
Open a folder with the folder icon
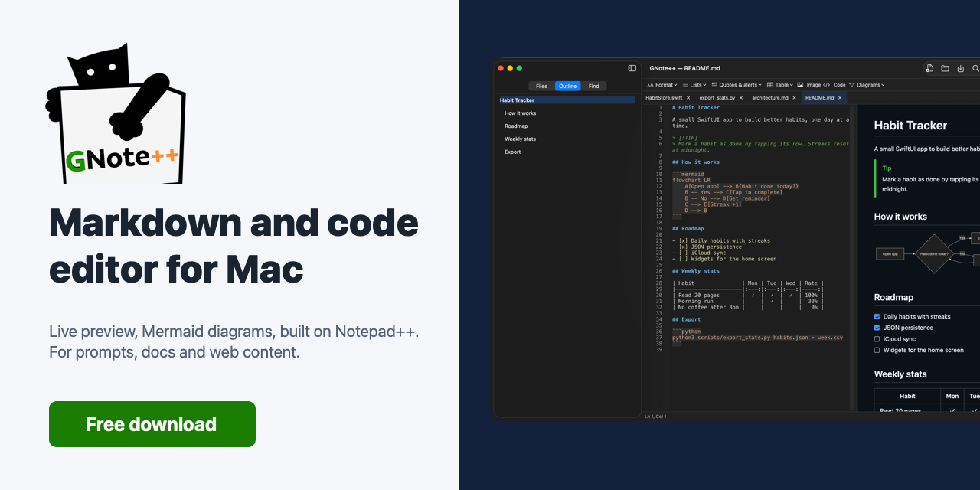pyautogui.click(x=945, y=68)
